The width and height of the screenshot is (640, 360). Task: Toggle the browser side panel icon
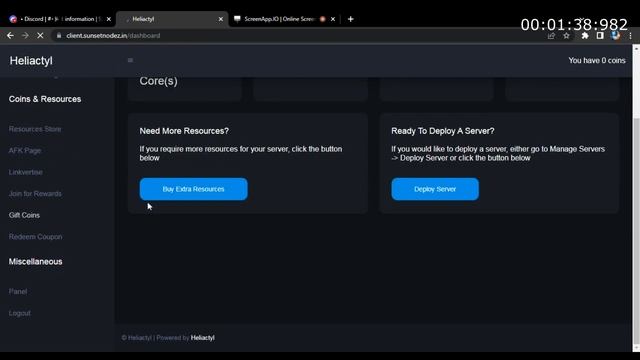600,36
